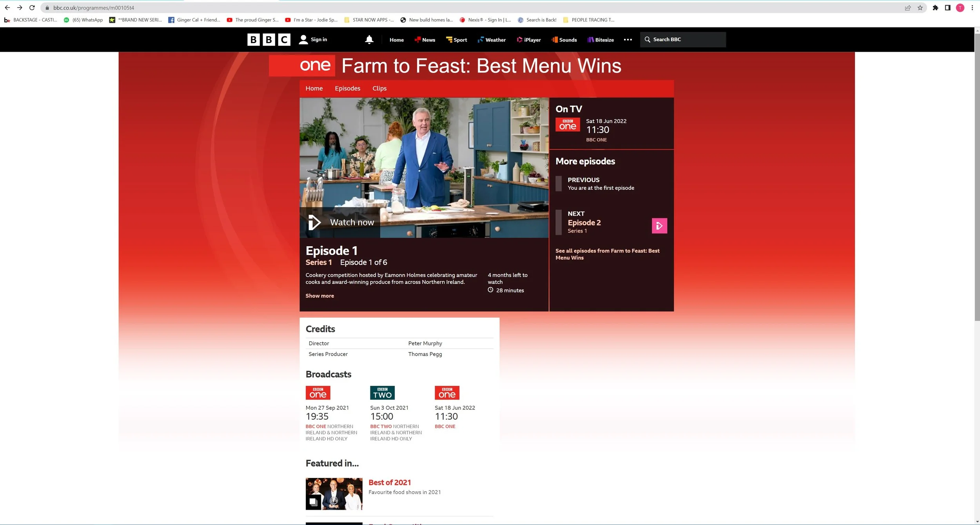The width and height of the screenshot is (980, 525).
Task: Switch to the Episodes tab
Action: click(x=347, y=88)
